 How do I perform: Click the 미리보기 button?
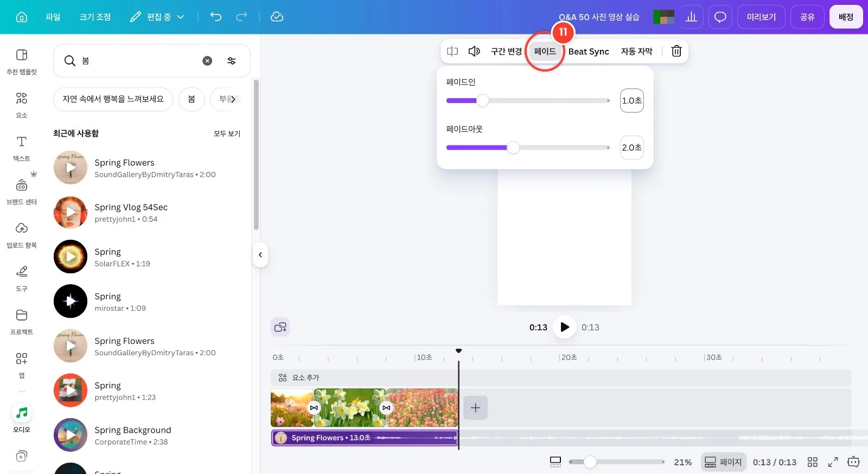pos(761,17)
